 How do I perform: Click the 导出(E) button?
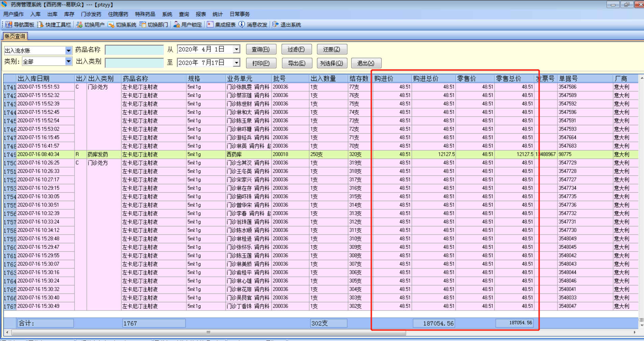297,63
